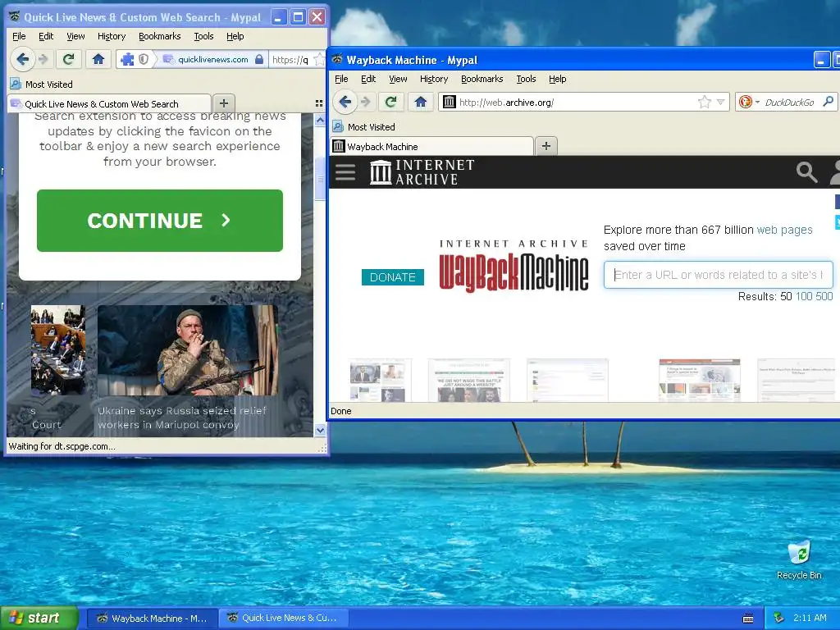
Task: Click Internet Archive search magnifier icon
Action: pos(806,172)
